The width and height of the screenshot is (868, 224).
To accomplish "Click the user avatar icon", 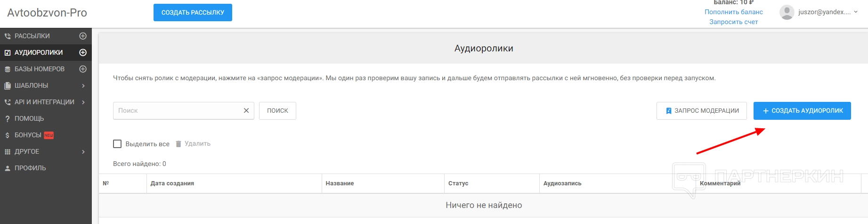I will pos(787,12).
